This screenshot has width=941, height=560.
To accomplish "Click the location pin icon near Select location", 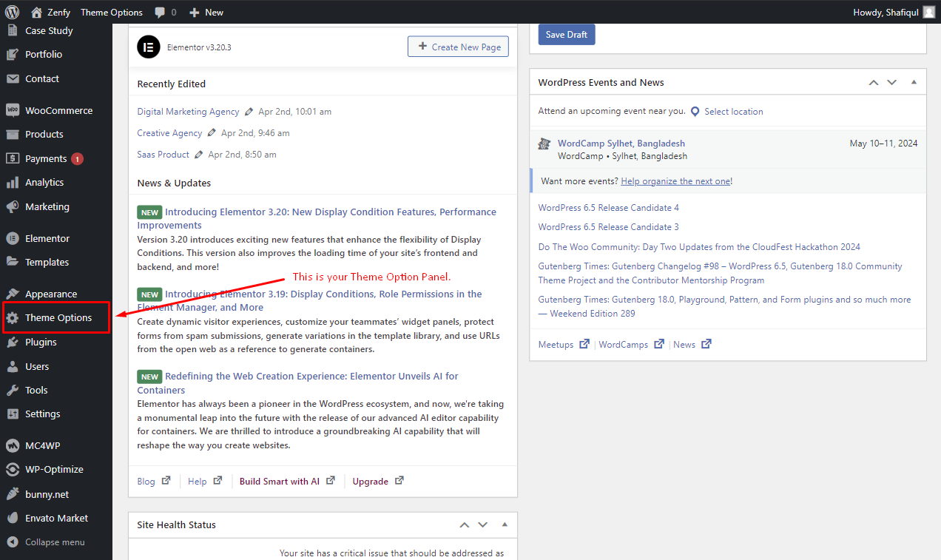I will click(x=695, y=112).
